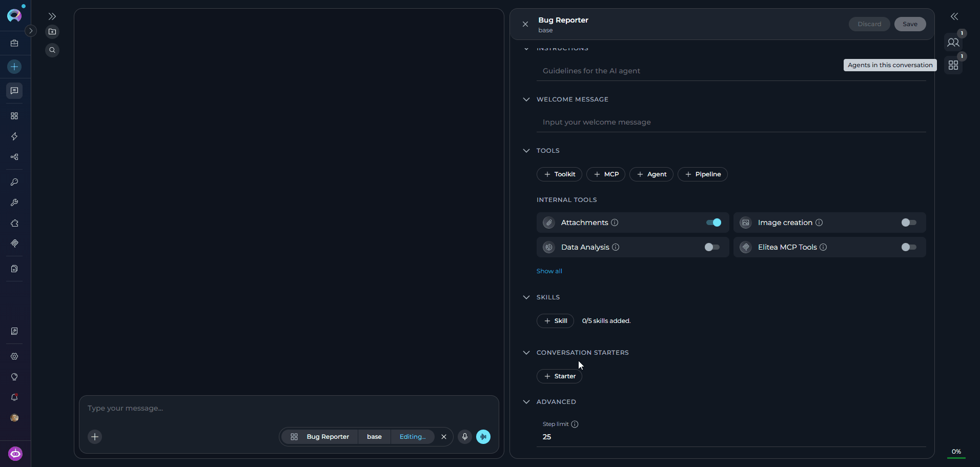Collapse the Tools section

point(526,151)
